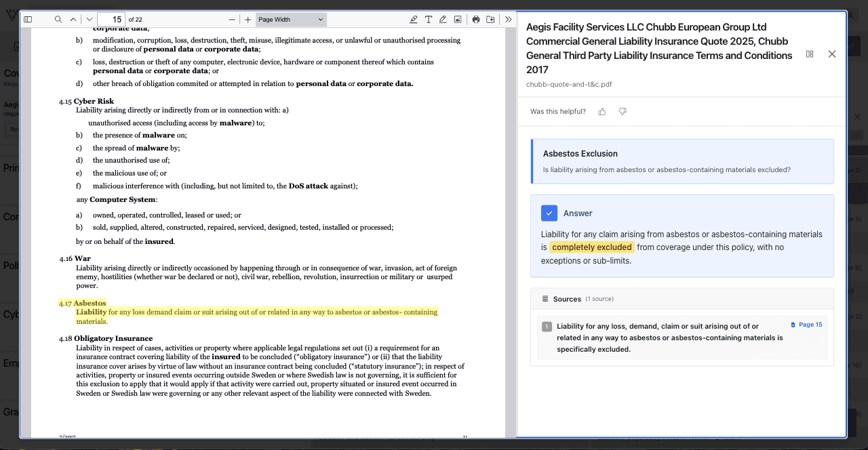Image resolution: width=868 pixels, height=450 pixels.
Task: Select the highlight tool
Action: [414, 20]
